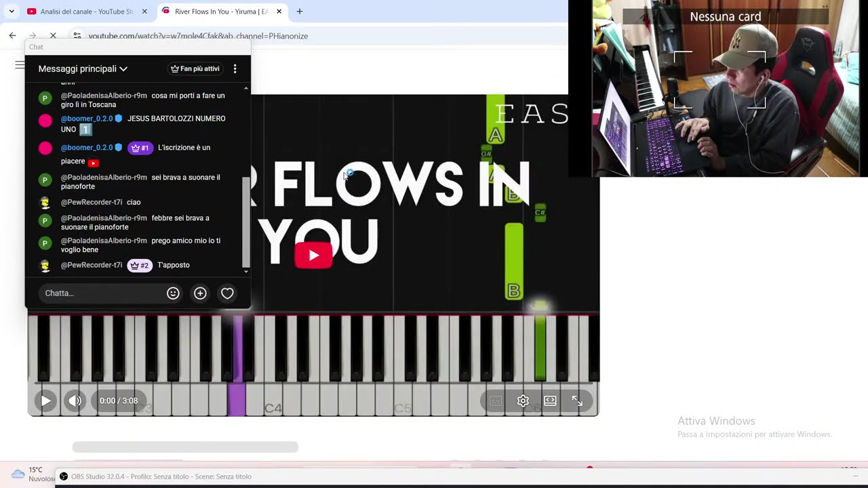Click the green highlighted piano key
868x488 pixels.
pos(540,348)
